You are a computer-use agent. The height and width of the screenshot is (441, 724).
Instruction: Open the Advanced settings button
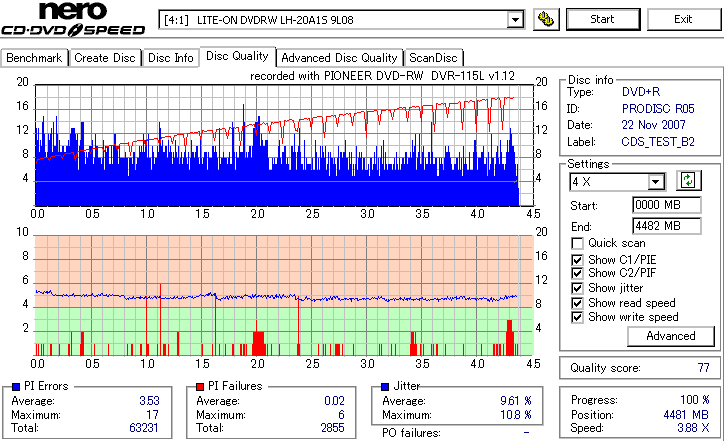(x=670, y=336)
